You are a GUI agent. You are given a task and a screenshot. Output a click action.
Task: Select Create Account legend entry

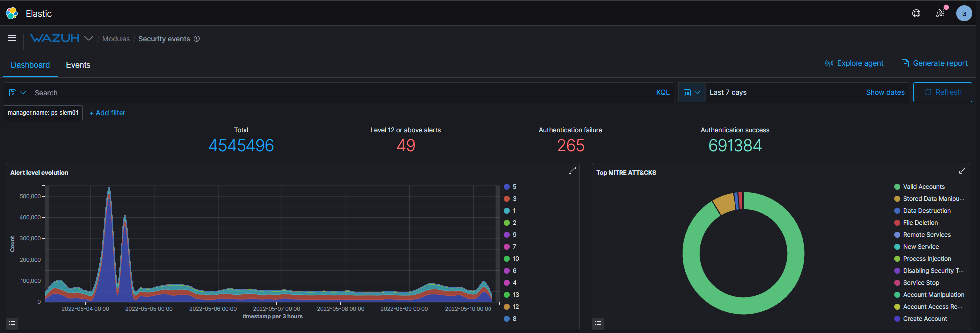pyautogui.click(x=921, y=319)
